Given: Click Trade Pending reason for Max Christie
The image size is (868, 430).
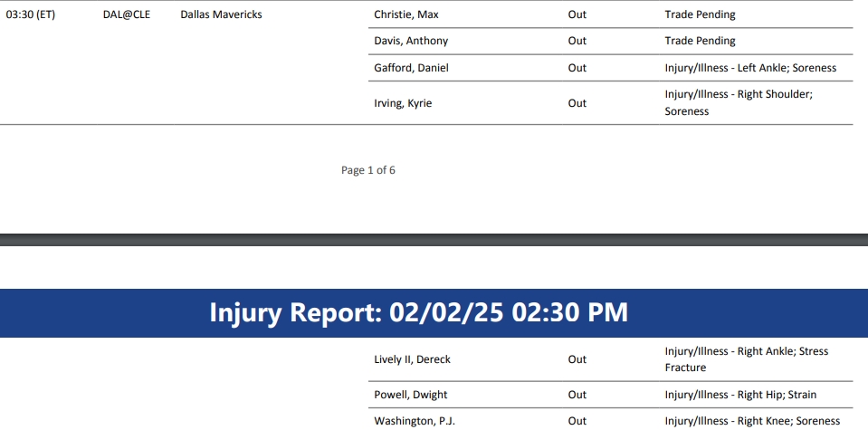Looking at the screenshot, I should click(700, 14).
